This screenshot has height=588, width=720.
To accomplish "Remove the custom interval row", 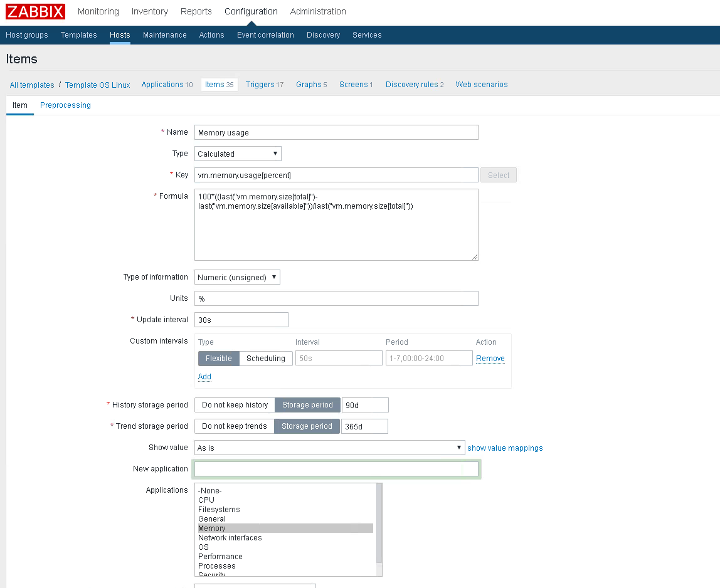I will (490, 359).
